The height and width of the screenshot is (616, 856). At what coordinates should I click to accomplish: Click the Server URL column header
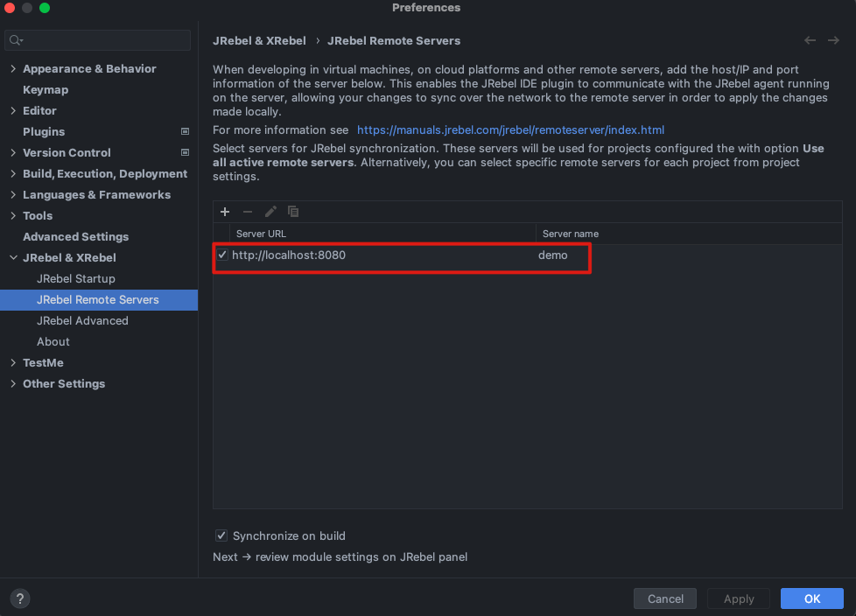pyautogui.click(x=382, y=234)
